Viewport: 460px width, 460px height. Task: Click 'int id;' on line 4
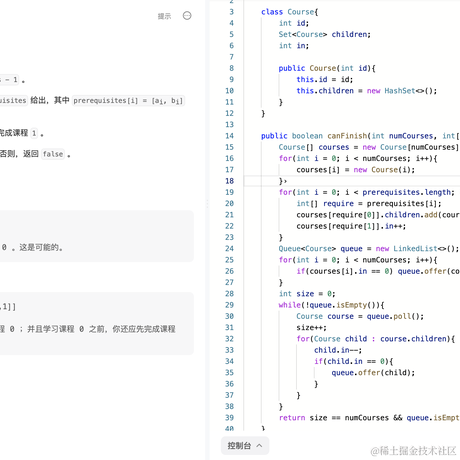point(294,23)
